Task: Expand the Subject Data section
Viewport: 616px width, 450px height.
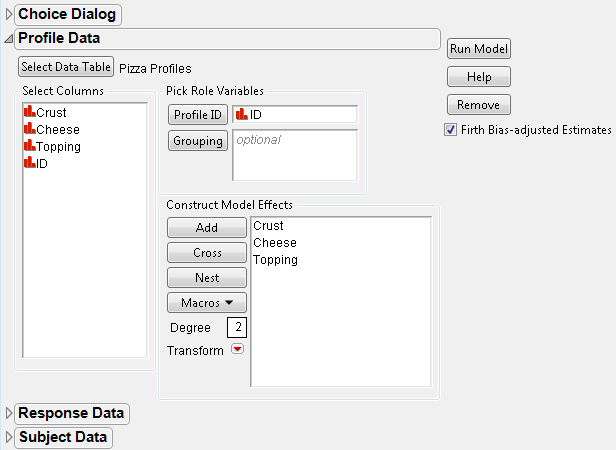Action: (10, 437)
